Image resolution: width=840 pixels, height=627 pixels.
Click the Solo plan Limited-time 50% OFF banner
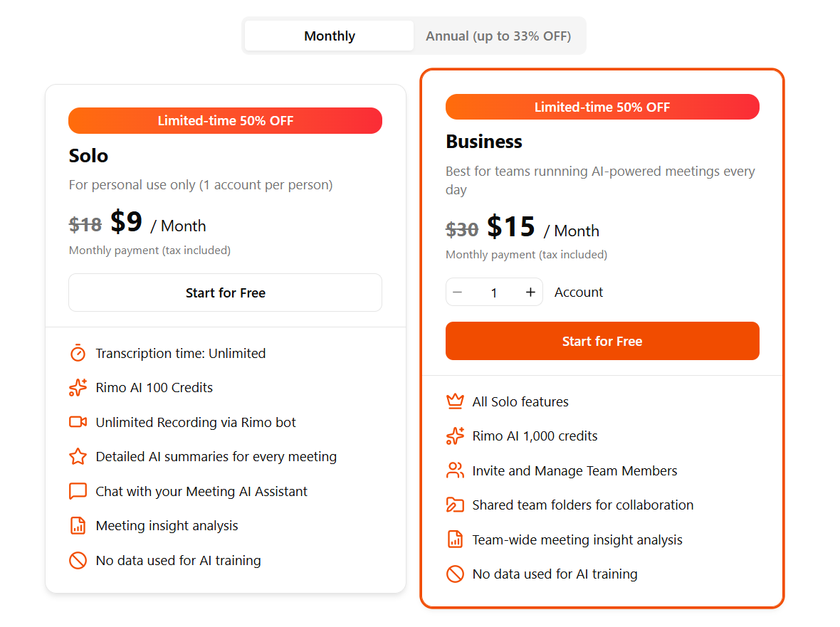click(225, 121)
